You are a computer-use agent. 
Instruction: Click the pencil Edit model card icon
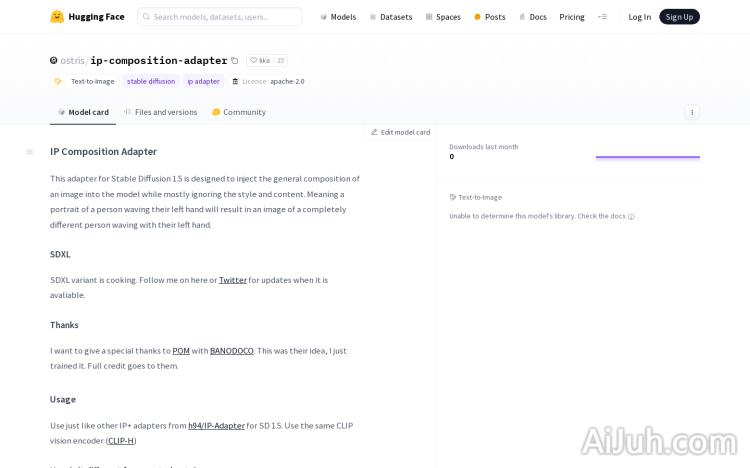click(x=374, y=132)
